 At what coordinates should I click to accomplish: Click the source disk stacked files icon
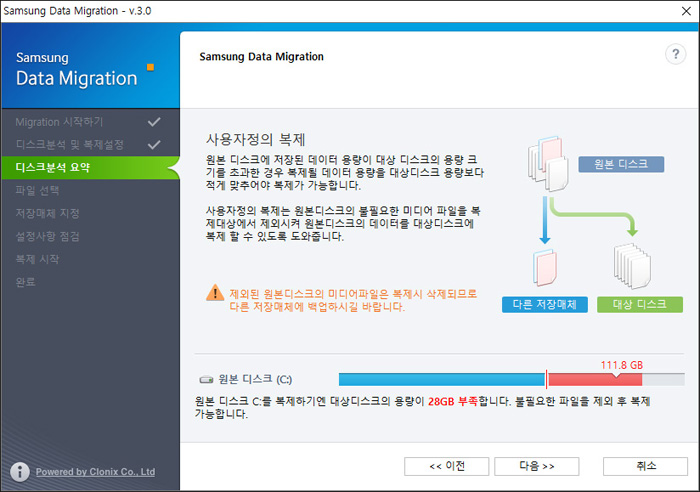(548, 164)
